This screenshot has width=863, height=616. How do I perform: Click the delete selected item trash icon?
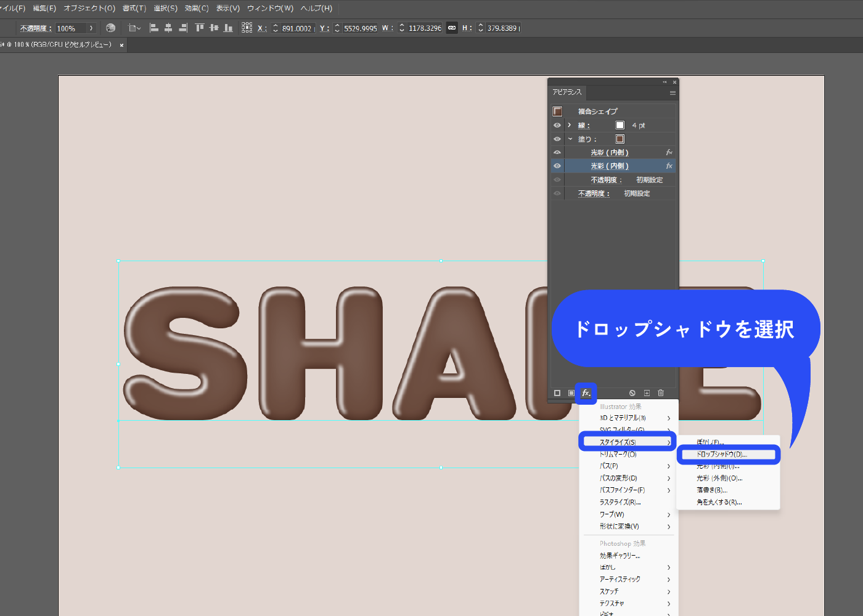coord(661,393)
